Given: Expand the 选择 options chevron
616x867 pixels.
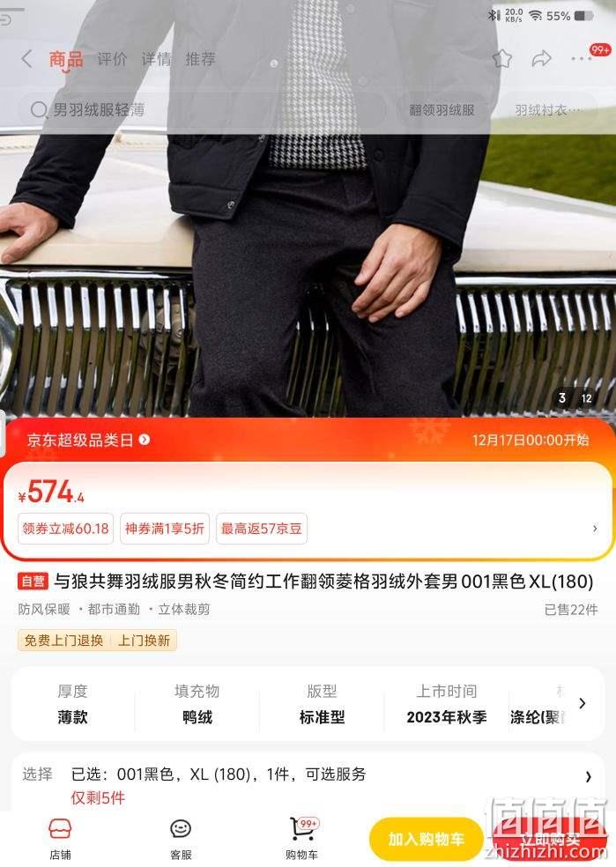Looking at the screenshot, I should pyautogui.click(x=589, y=777).
